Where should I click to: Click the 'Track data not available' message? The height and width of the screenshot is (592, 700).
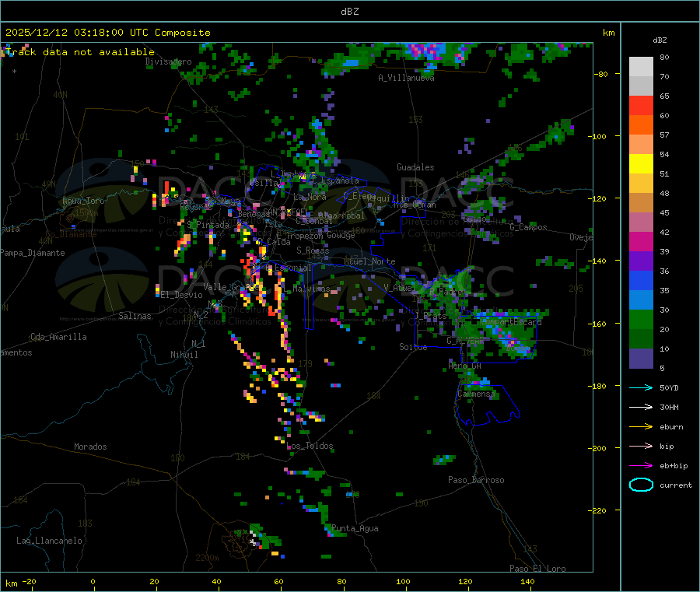point(80,52)
